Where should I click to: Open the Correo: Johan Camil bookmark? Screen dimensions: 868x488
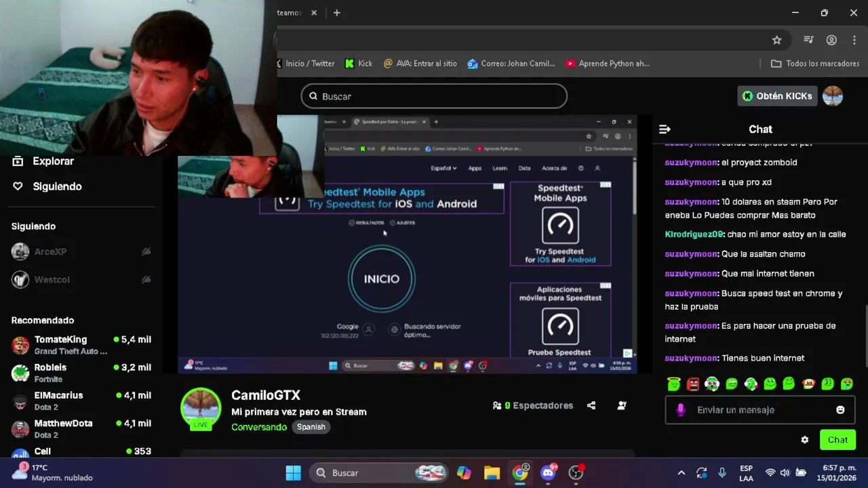511,63
